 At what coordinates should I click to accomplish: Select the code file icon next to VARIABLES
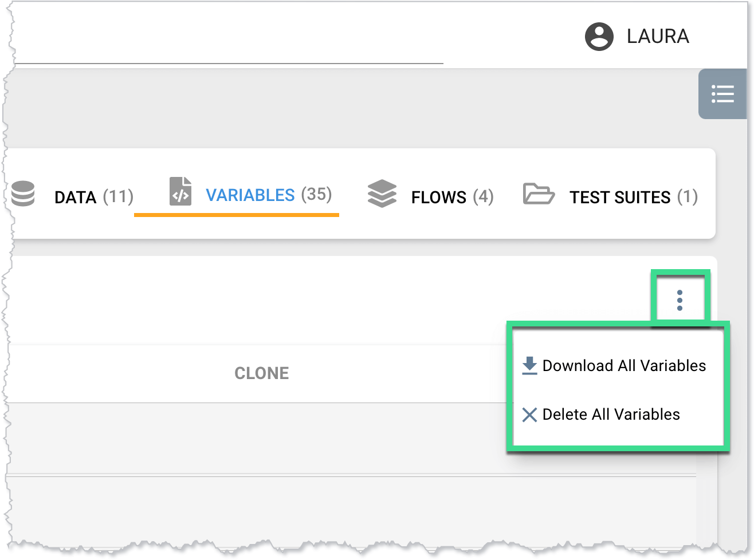point(180,192)
